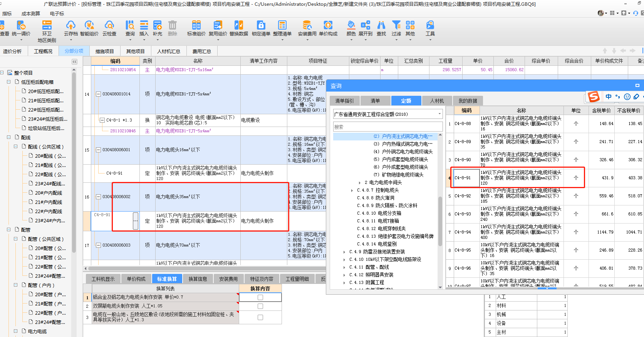
Task: Click the Sogou input method S icon
Action: point(594,97)
